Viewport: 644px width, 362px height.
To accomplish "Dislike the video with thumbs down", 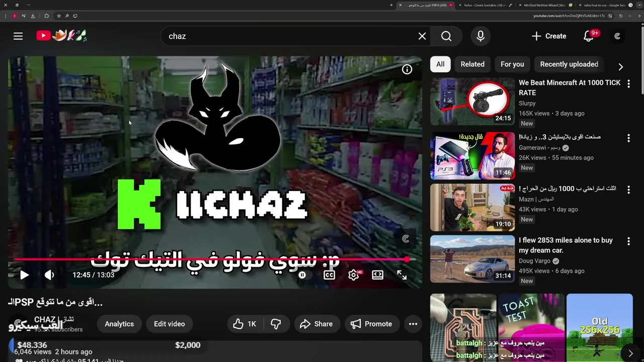I will pyautogui.click(x=276, y=324).
